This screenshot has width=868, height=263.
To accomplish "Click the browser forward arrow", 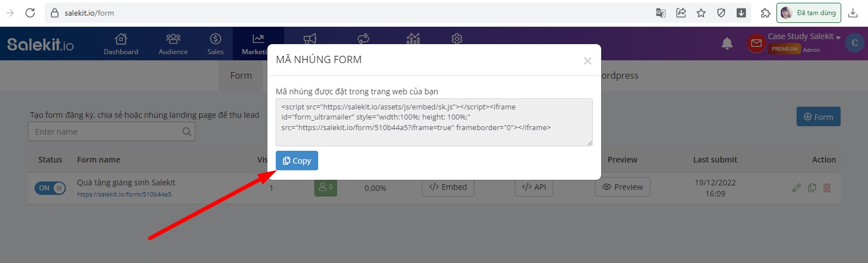I will (x=10, y=13).
